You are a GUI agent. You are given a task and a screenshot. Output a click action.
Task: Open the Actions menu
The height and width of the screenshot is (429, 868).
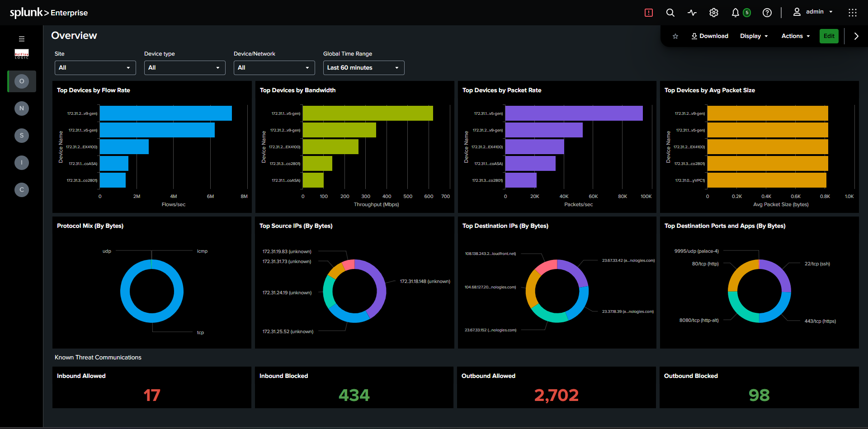pos(796,36)
